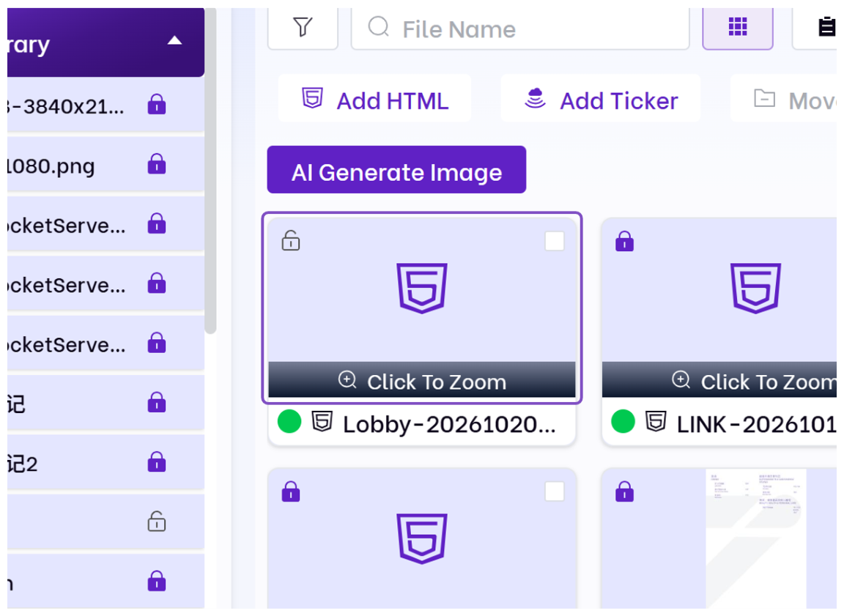Viewport: 844px width, 616px height.
Task: Click the small HTML5 icon beside Lobby name
Action: tap(322, 422)
